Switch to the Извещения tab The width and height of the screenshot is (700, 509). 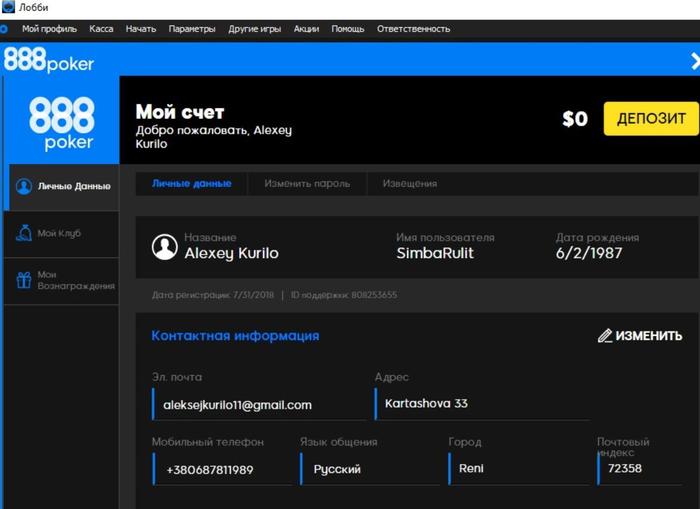point(410,184)
